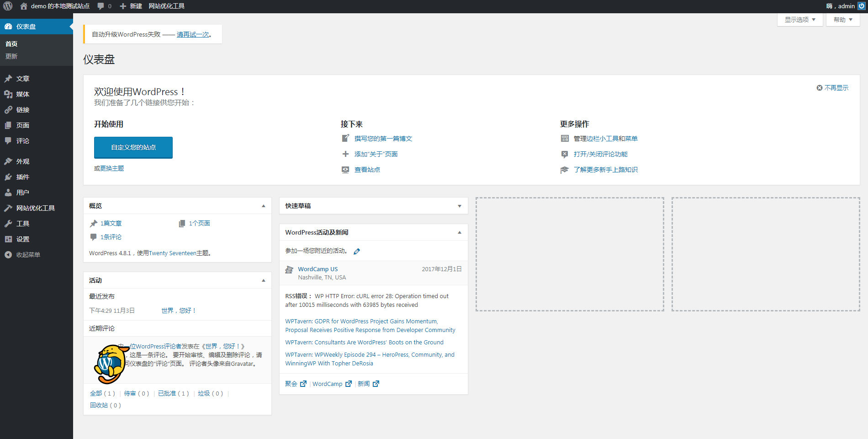Click the chain icon for 链接 in sidebar
The width and height of the screenshot is (868, 439).
(8, 110)
